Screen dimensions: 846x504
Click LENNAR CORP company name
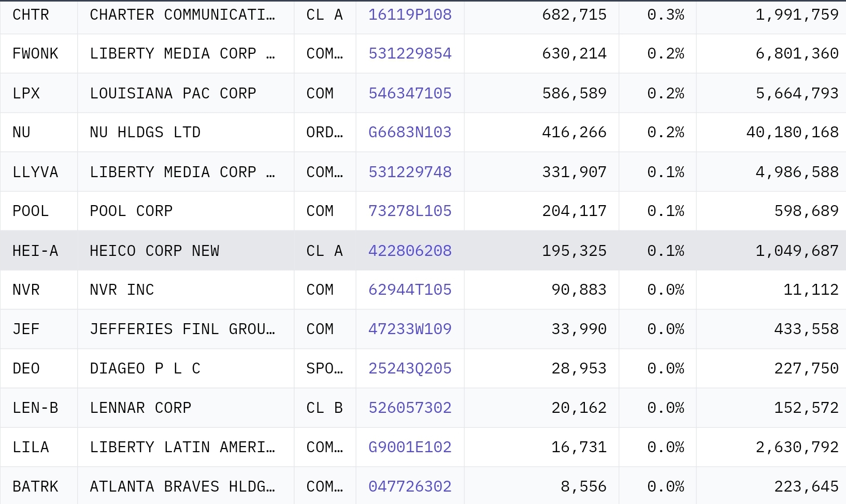tap(140, 408)
